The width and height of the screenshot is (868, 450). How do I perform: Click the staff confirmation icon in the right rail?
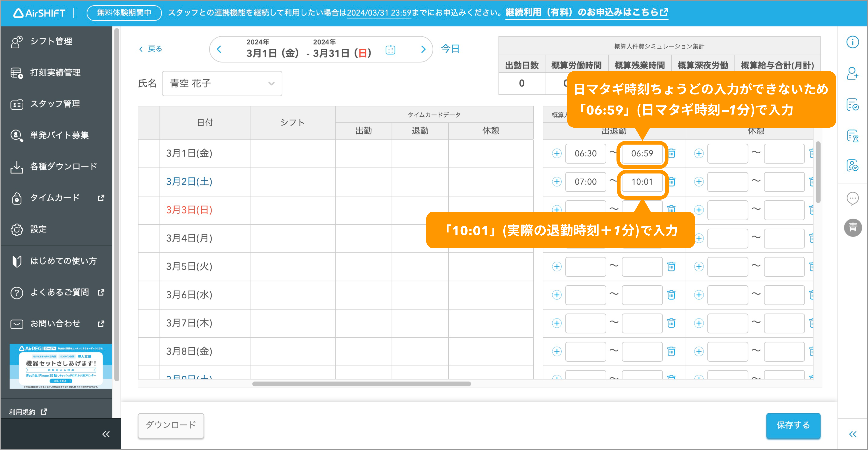click(x=852, y=165)
